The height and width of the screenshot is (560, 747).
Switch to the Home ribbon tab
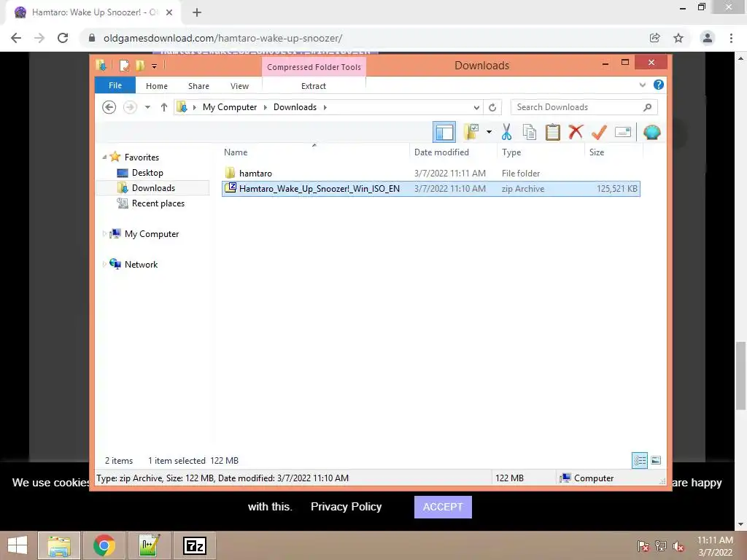click(x=157, y=86)
